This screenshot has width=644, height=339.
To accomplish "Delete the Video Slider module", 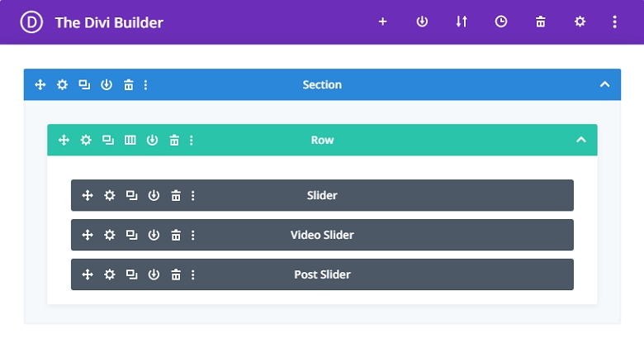I will click(176, 235).
